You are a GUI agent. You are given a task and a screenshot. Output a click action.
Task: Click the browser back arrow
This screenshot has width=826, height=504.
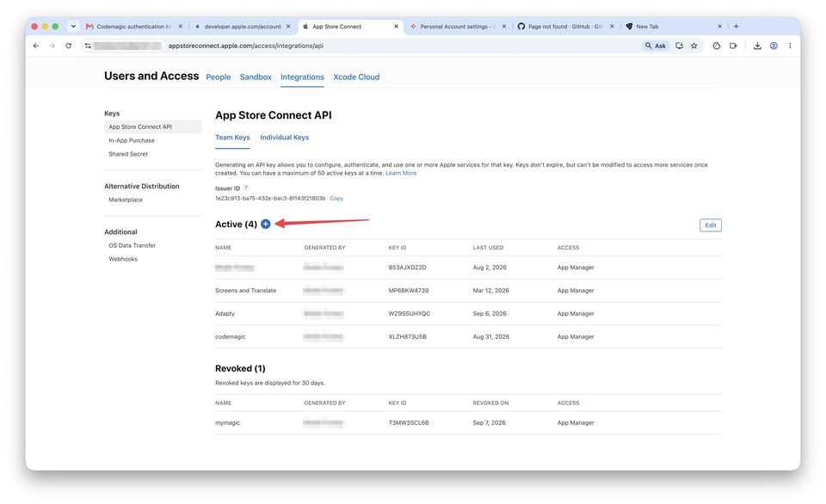(36, 46)
